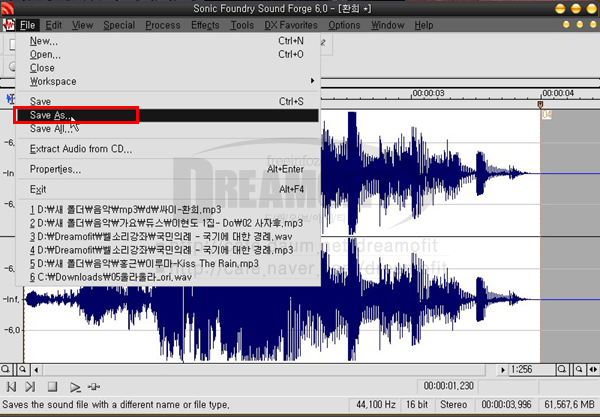Open recent file 1 싸이-환희.mp3
Image resolution: width=600 pixels, height=417 pixels.
pyautogui.click(x=168, y=210)
